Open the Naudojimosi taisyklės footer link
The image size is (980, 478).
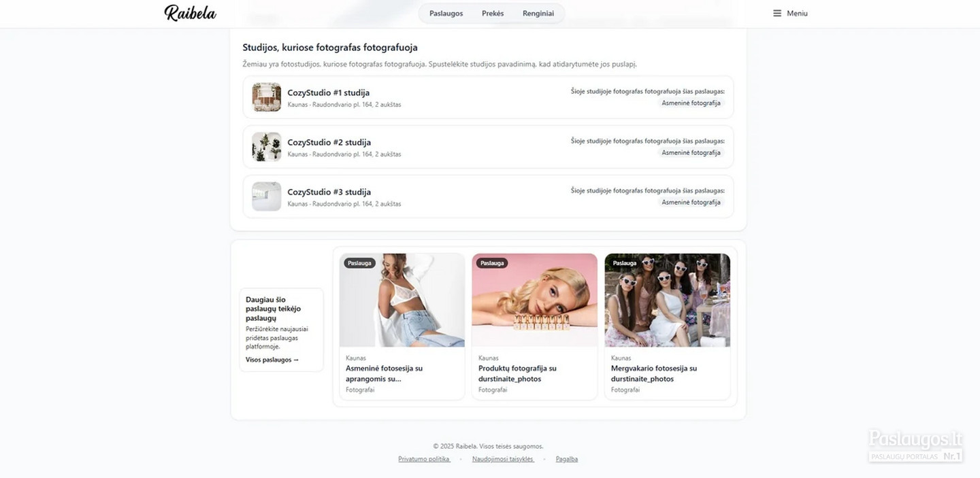(x=503, y=459)
